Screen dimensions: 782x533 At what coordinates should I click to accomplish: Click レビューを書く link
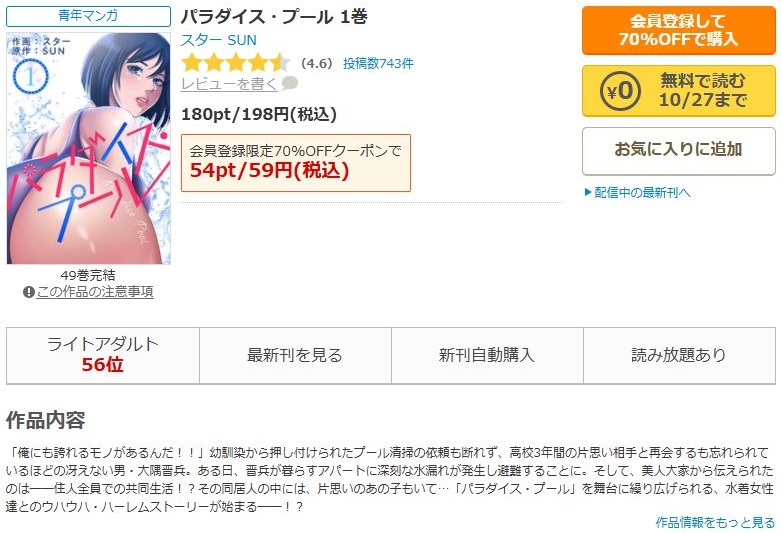pos(229,84)
